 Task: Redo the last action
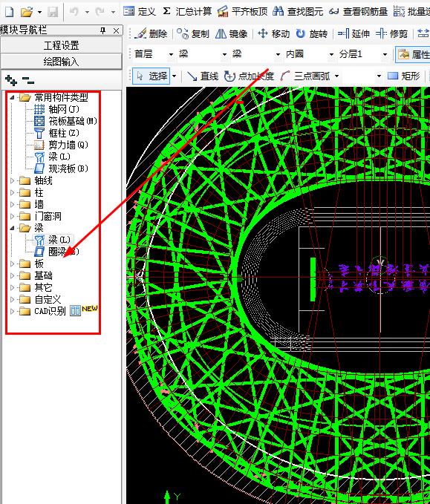[x=100, y=12]
